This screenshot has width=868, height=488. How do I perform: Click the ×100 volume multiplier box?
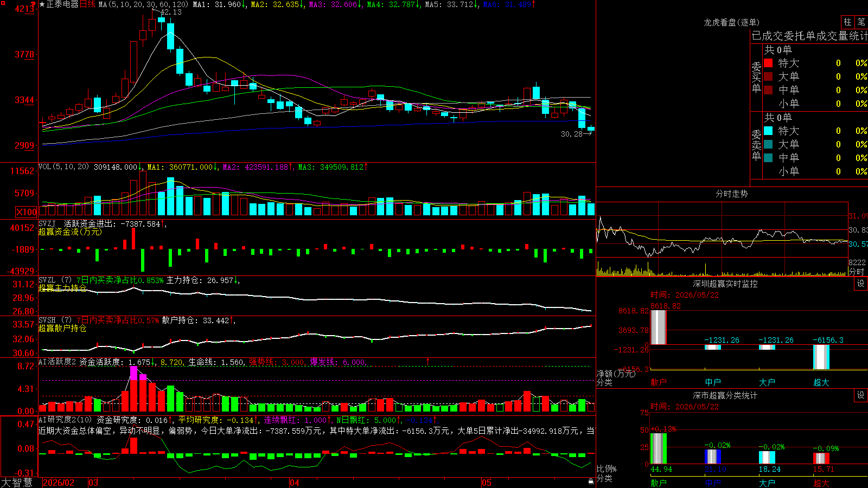(26, 212)
